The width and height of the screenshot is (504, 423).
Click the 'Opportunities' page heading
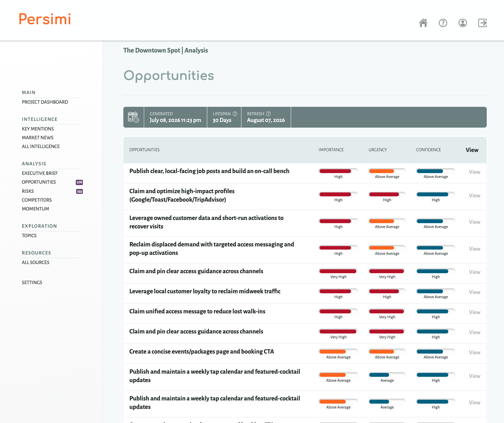point(169,76)
